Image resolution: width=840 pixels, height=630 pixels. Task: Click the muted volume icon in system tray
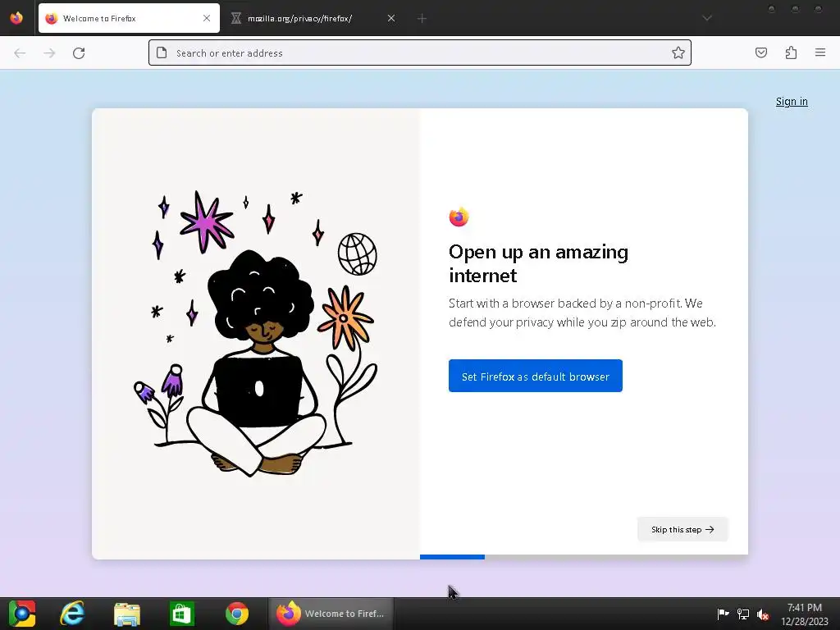(x=763, y=614)
